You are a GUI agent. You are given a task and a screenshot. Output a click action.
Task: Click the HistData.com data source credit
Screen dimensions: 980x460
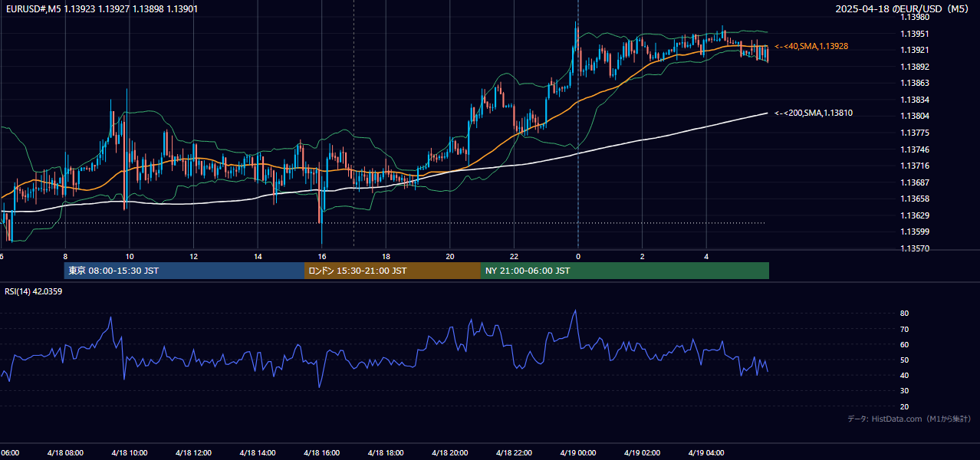(909, 419)
